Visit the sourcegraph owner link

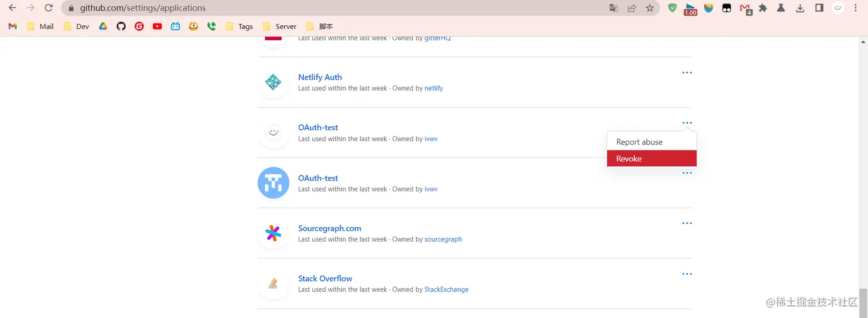pyautogui.click(x=443, y=239)
